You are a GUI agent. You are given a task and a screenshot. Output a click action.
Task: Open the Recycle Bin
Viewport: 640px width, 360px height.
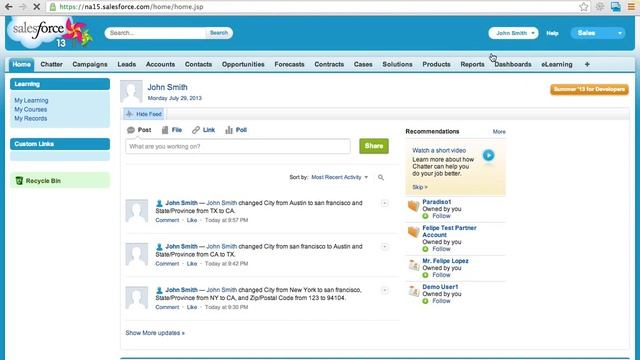pyautogui.click(x=43, y=181)
